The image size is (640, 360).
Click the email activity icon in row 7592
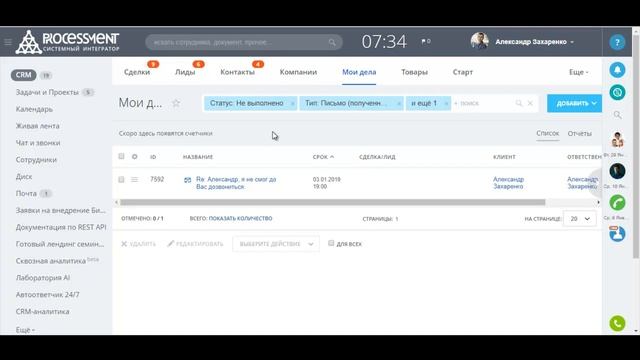click(187, 180)
